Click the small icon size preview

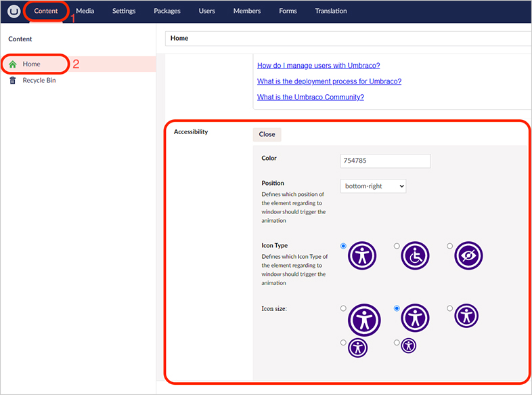point(357,348)
